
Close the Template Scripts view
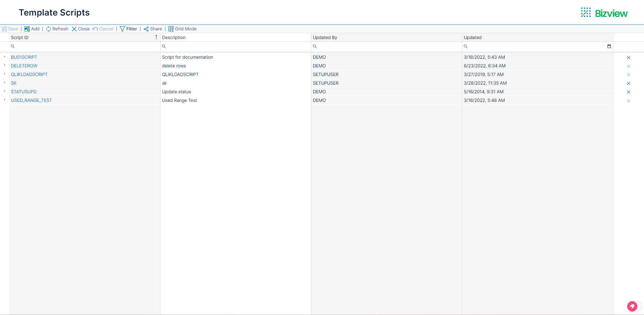[81, 29]
